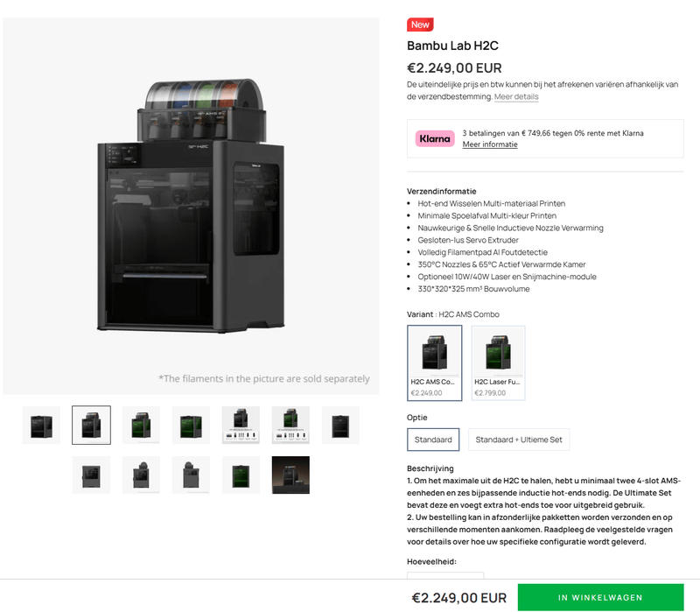Show the second thumbnail in the bottom row
700x612 pixels.
[x=141, y=475]
